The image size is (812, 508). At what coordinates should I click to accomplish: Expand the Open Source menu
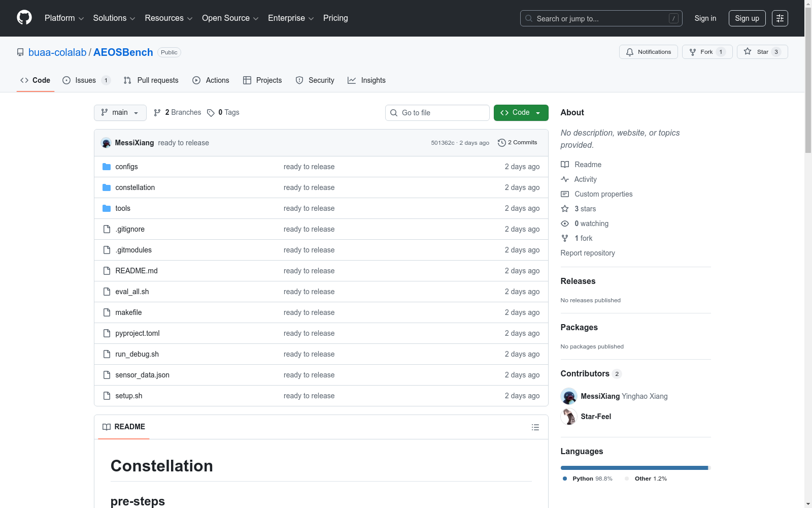230,18
